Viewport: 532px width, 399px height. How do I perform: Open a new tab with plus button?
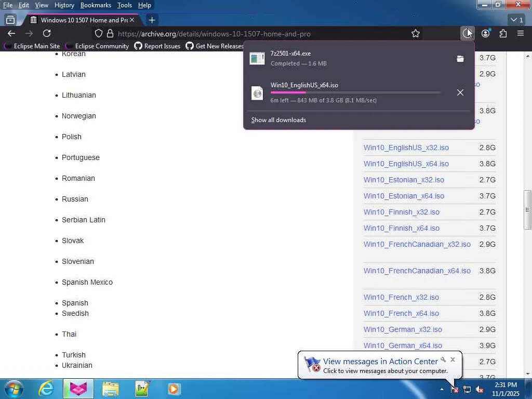click(152, 20)
